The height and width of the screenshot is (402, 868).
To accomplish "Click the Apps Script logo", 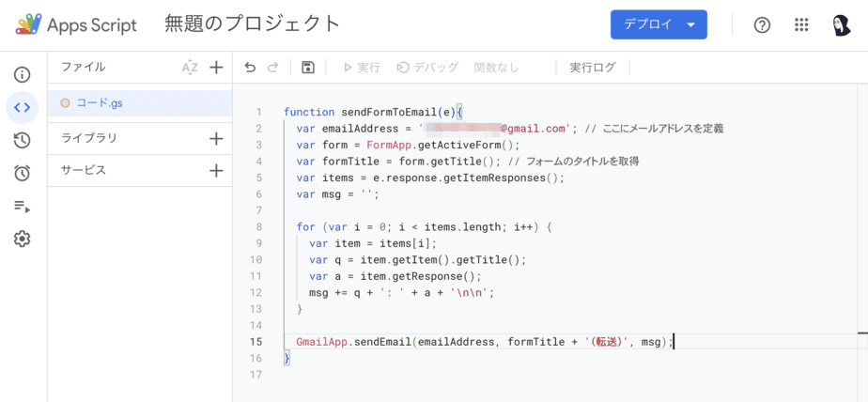I will pos(76,25).
